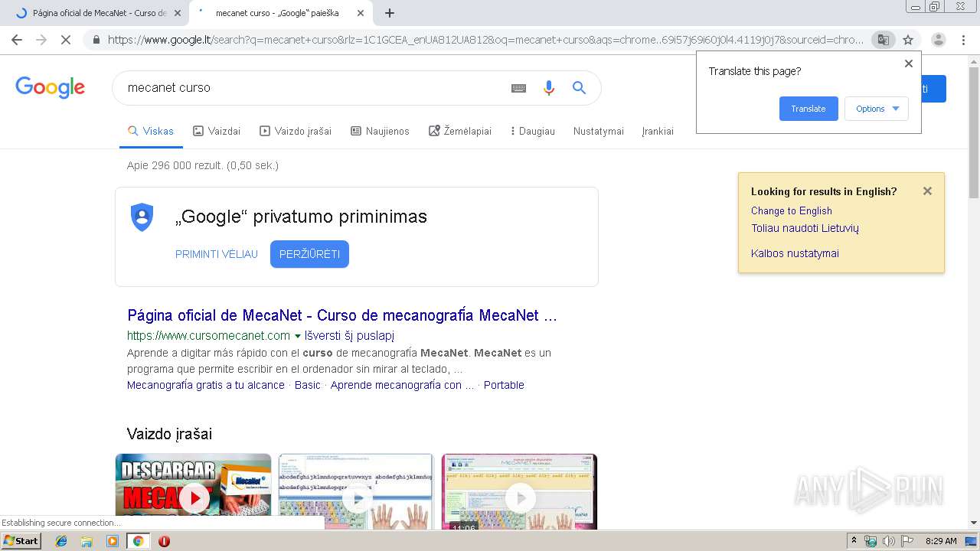This screenshot has width=980, height=551.
Task: Switch to the Vaizdo įrašai tab
Action: (296, 131)
